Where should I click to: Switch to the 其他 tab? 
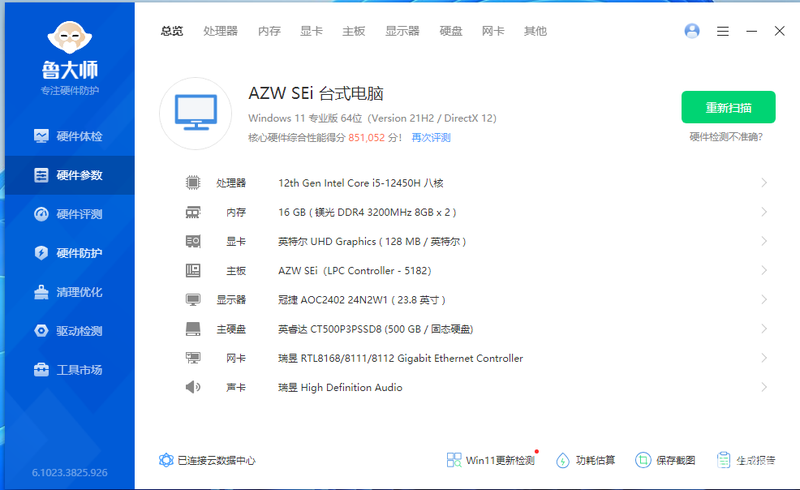(x=535, y=31)
